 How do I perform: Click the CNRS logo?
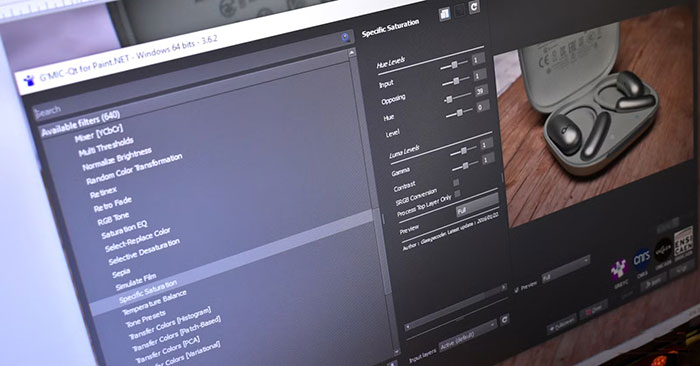642,261
